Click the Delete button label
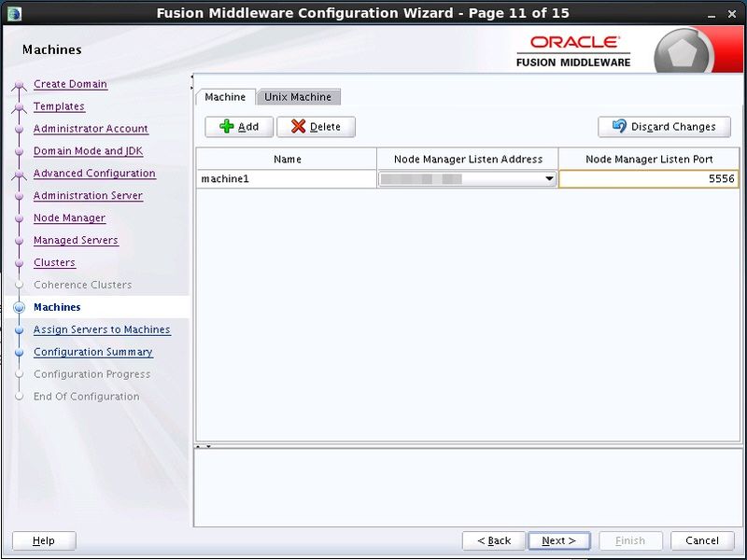The width and height of the screenshot is (747, 560). coord(325,127)
